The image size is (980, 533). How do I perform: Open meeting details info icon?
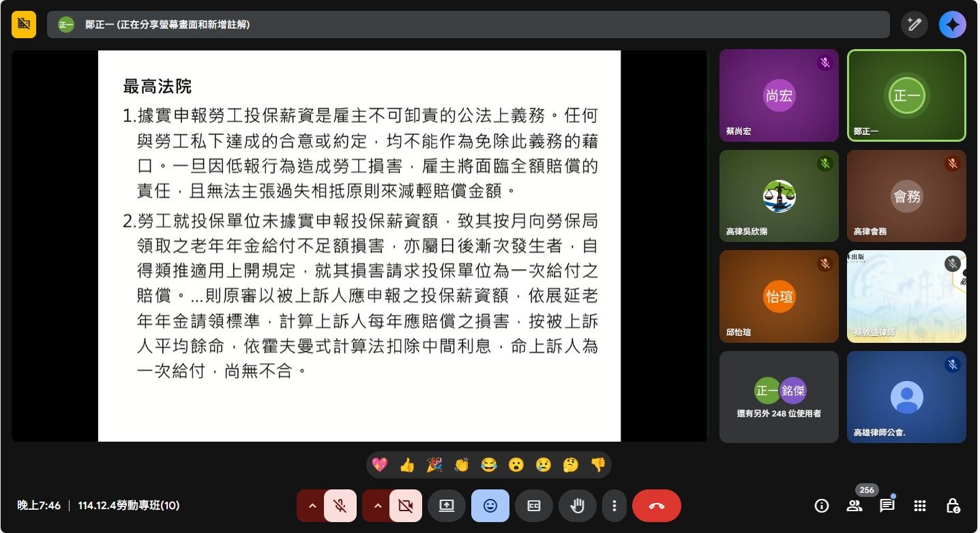(x=822, y=506)
